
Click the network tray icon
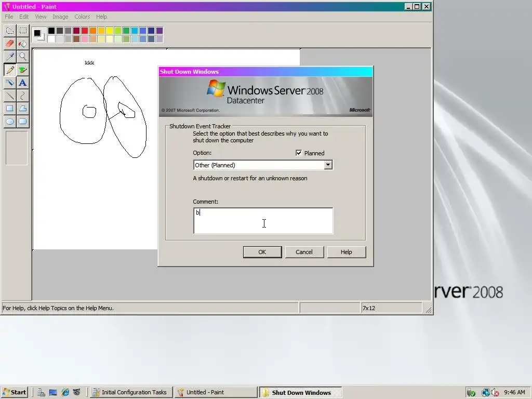486,393
